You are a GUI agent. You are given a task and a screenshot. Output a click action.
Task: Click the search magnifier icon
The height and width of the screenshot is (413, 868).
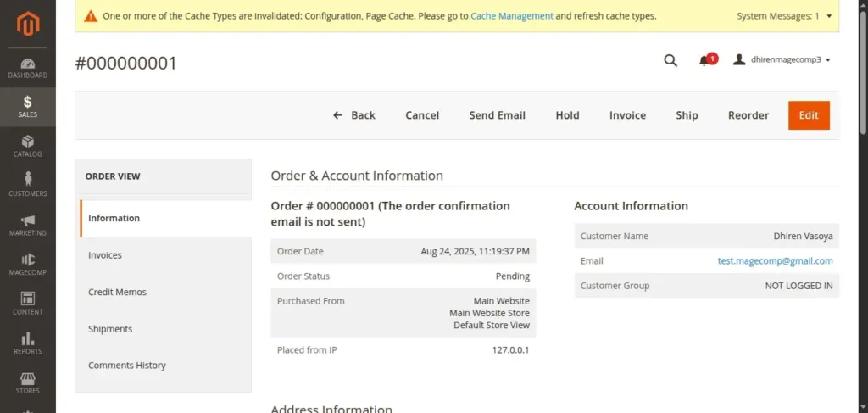670,60
